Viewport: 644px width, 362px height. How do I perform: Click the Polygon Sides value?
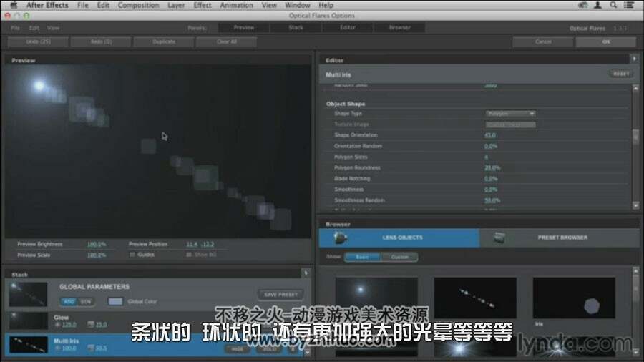tap(487, 157)
